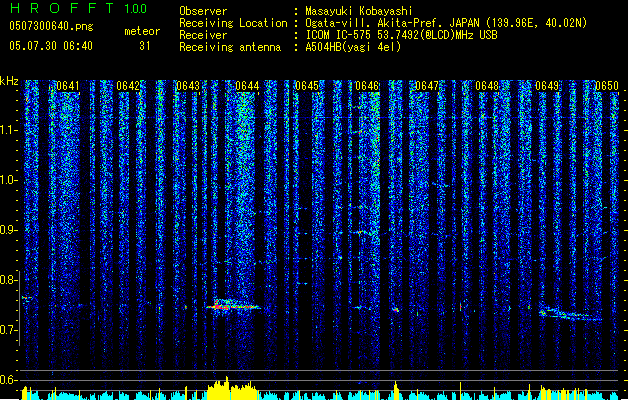629x400 pixels.
Task: Click the timestamp 05.07.30 06:40
Action: 51,46
